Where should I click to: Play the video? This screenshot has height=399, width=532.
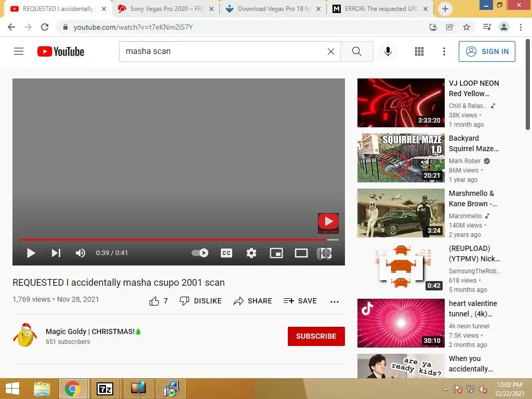[x=31, y=253]
